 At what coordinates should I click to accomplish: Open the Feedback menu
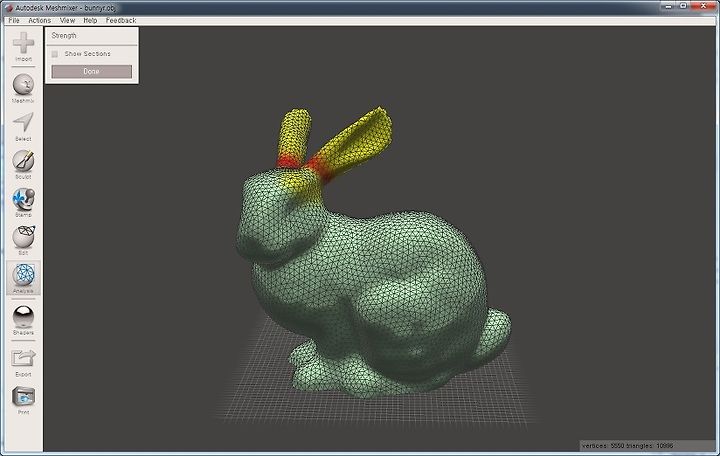coord(121,20)
